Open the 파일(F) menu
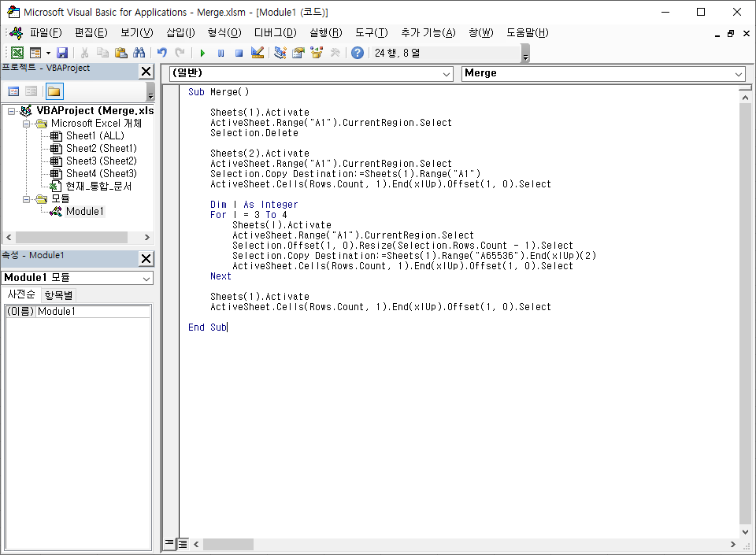Screen dimensions: 756x555 [x=46, y=33]
